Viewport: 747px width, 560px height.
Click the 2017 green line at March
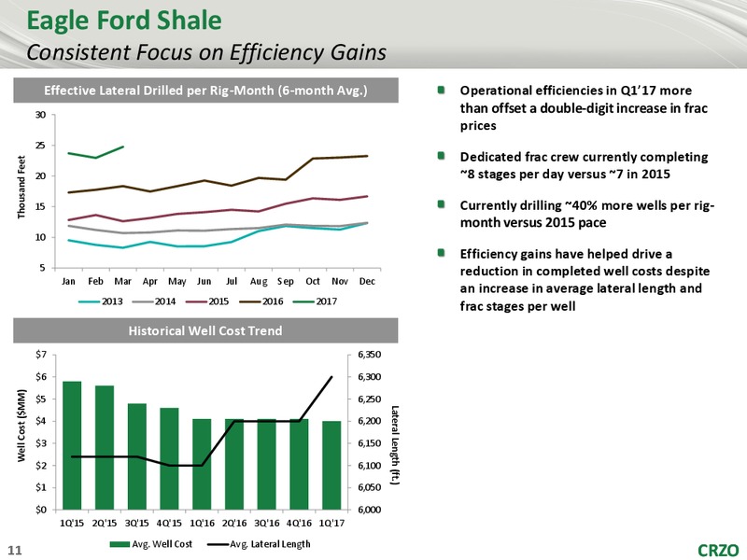click(123, 147)
